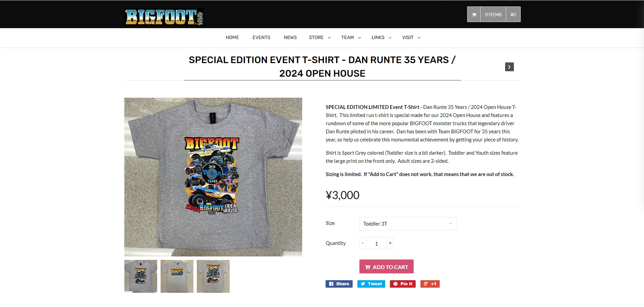Decrease quantity with minus button

coord(363,243)
